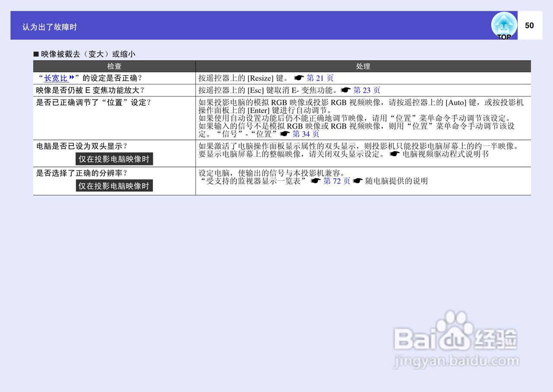Click the cell 映像是否仍被 E 变焦功能放大？
553x392 pixels.
114,90
